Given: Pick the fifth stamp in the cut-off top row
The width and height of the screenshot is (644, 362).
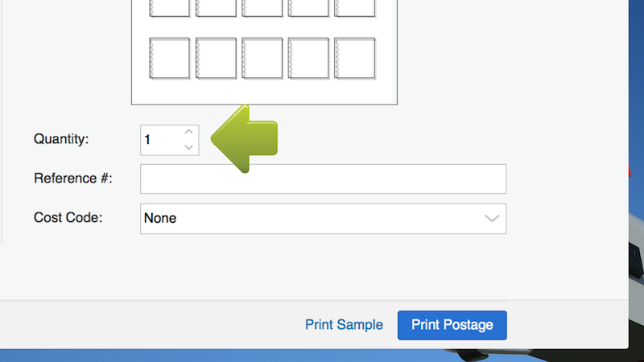Looking at the screenshot, I should pyautogui.click(x=354, y=7).
